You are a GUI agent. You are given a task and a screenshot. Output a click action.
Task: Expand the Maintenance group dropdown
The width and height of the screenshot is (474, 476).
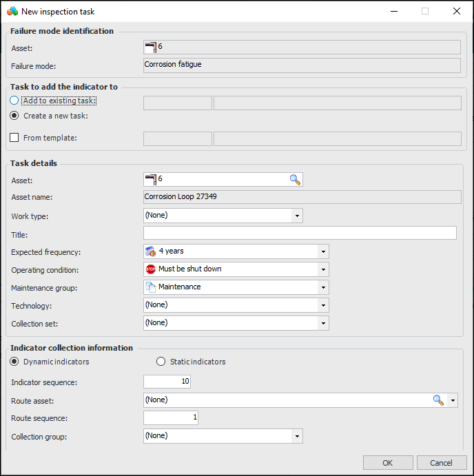(323, 287)
